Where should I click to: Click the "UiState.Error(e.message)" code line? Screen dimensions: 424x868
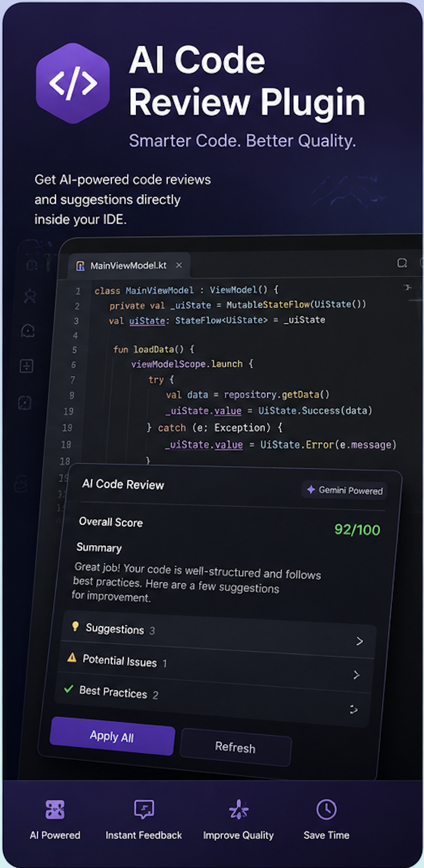click(281, 445)
